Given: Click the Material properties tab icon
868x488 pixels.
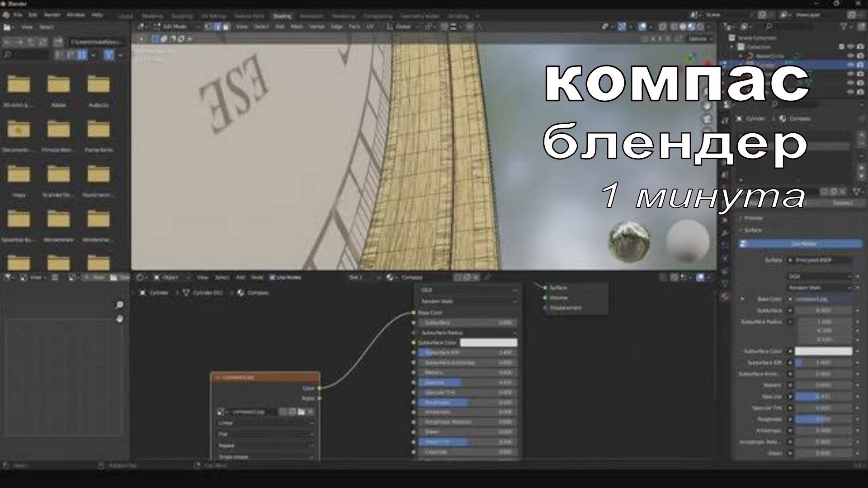Looking at the screenshot, I should [725, 297].
